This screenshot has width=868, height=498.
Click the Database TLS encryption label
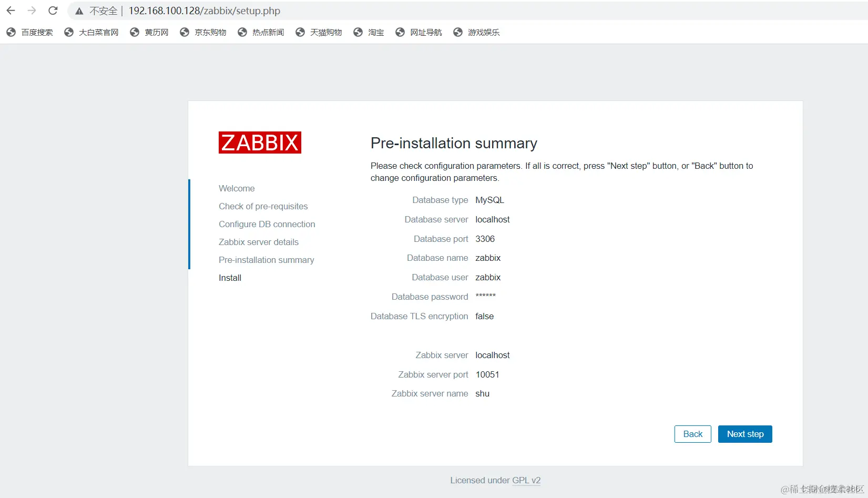419,316
